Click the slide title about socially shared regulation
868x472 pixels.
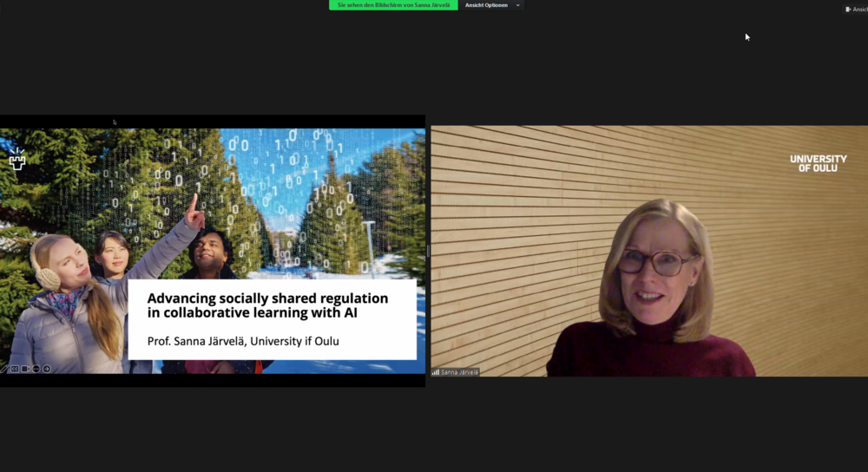point(267,305)
